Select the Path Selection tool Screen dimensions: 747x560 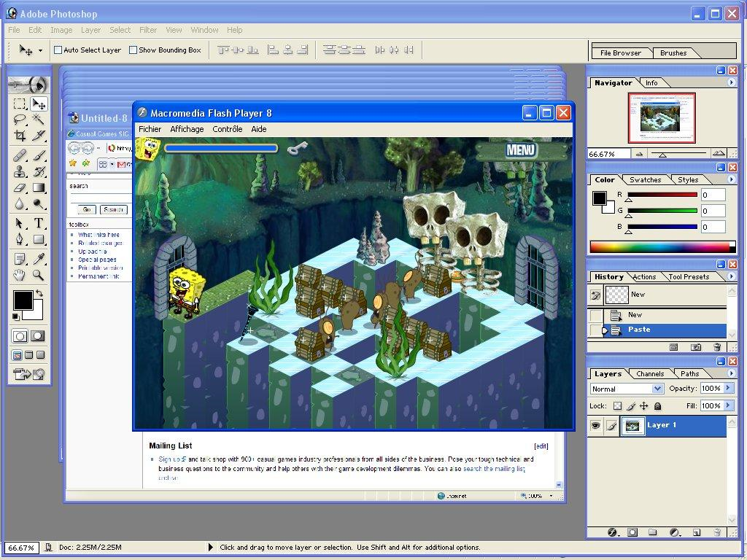[x=20, y=223]
